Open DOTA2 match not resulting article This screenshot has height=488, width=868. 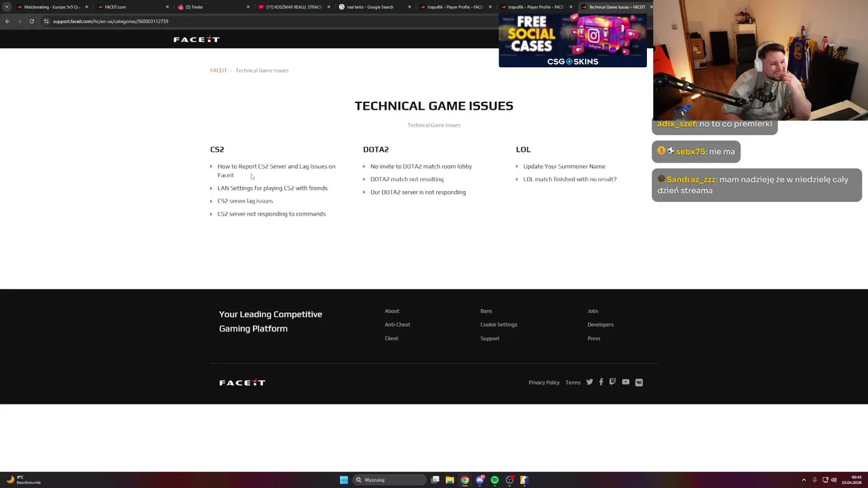[406, 179]
